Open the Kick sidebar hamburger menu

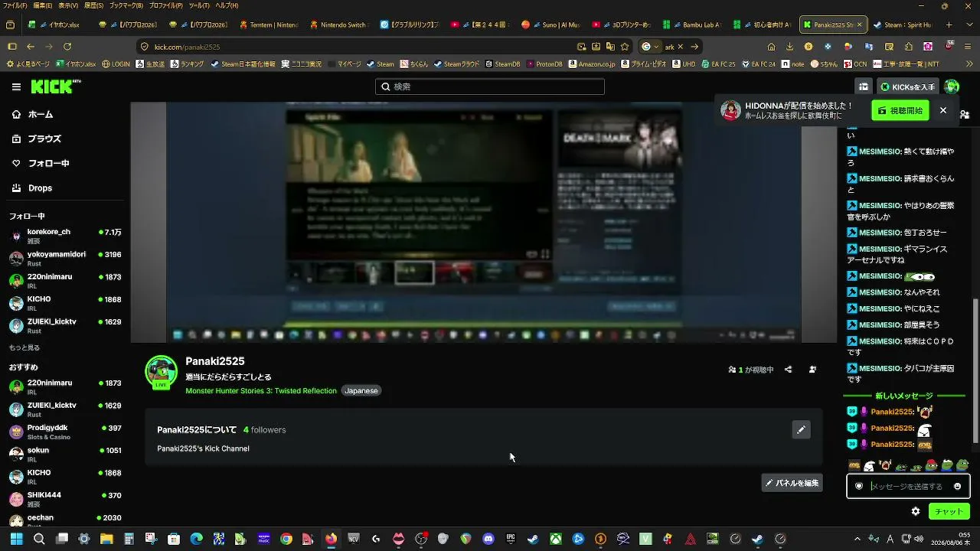click(x=16, y=87)
